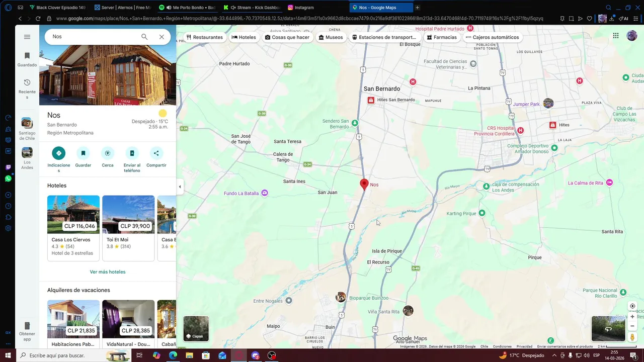
Task: Click Enviar al teléfono button
Action: 132,153
